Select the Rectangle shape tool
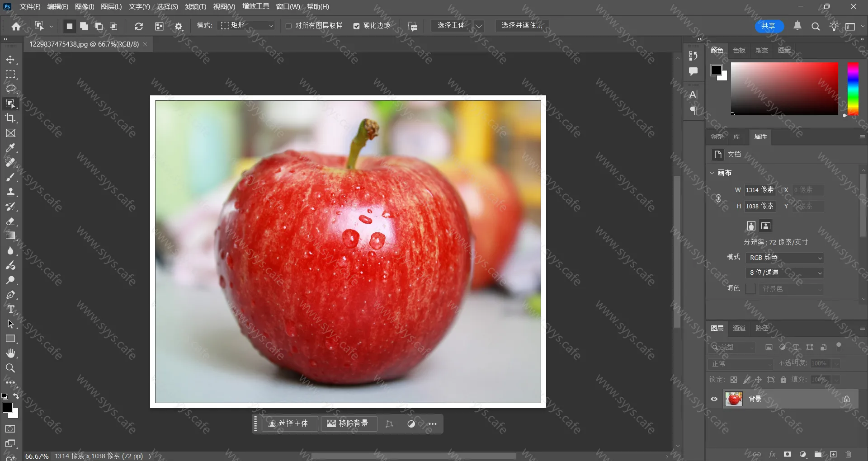Viewport: 868px width, 461px height. tap(10, 339)
